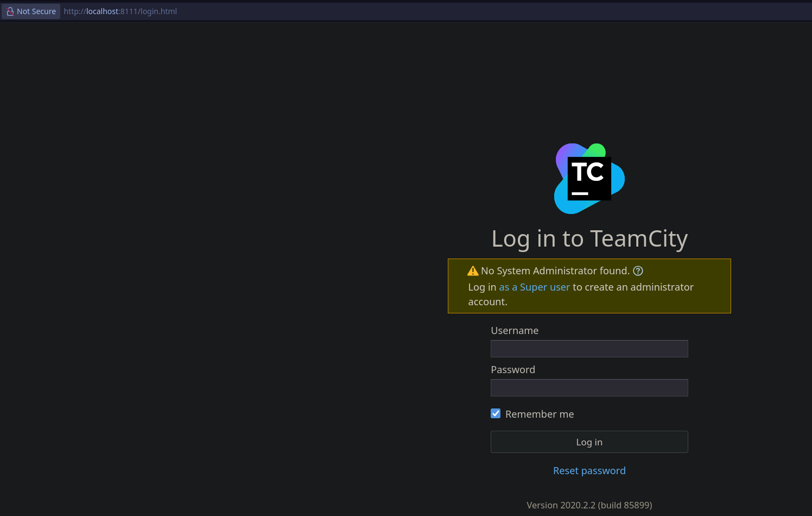The width and height of the screenshot is (812, 516).
Task: Follow the 'as a Super user' link
Action: tap(535, 287)
